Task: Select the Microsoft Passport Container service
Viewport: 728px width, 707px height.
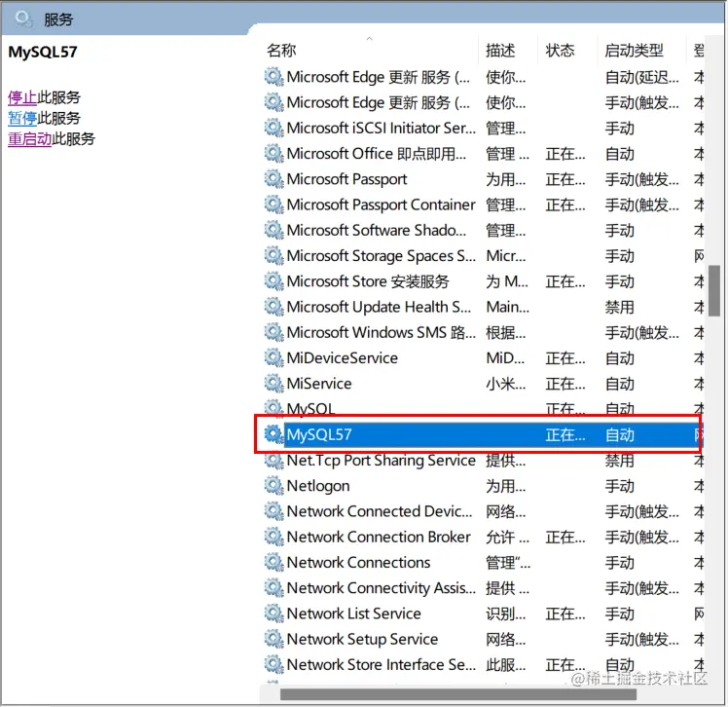Action: point(382,205)
